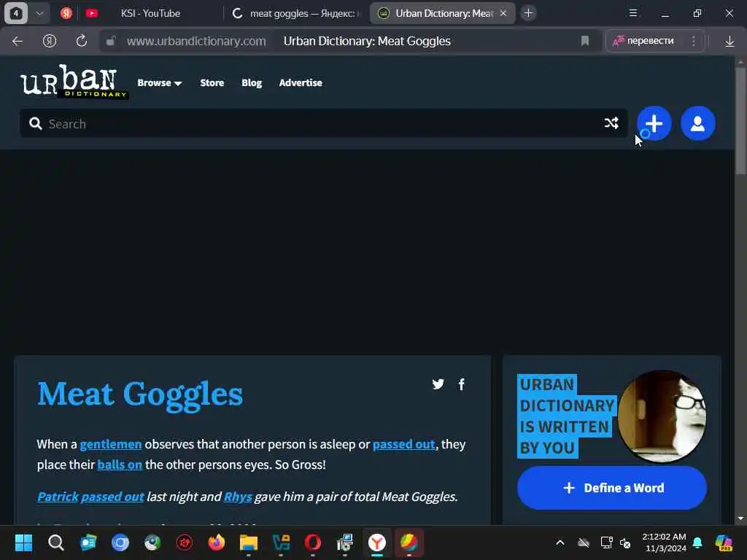
Task: Click the address bar URL
Action: click(196, 42)
